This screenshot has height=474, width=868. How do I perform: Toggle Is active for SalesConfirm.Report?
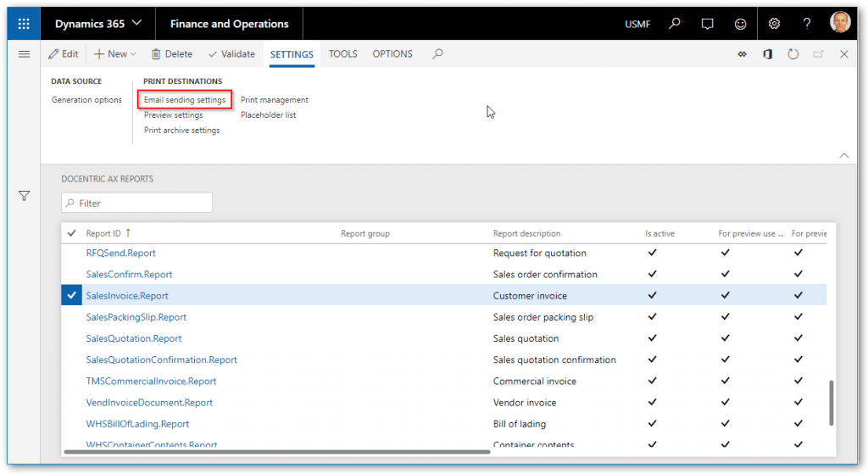pyautogui.click(x=652, y=274)
